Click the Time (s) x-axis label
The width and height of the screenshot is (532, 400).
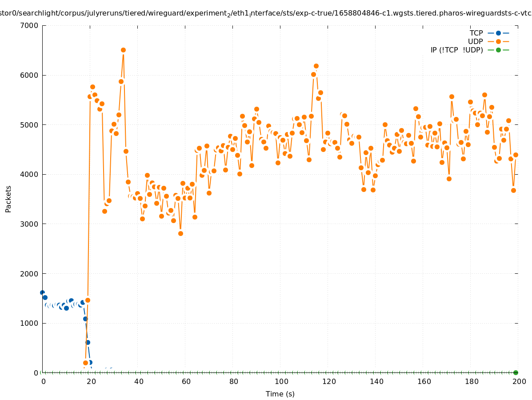point(280,394)
